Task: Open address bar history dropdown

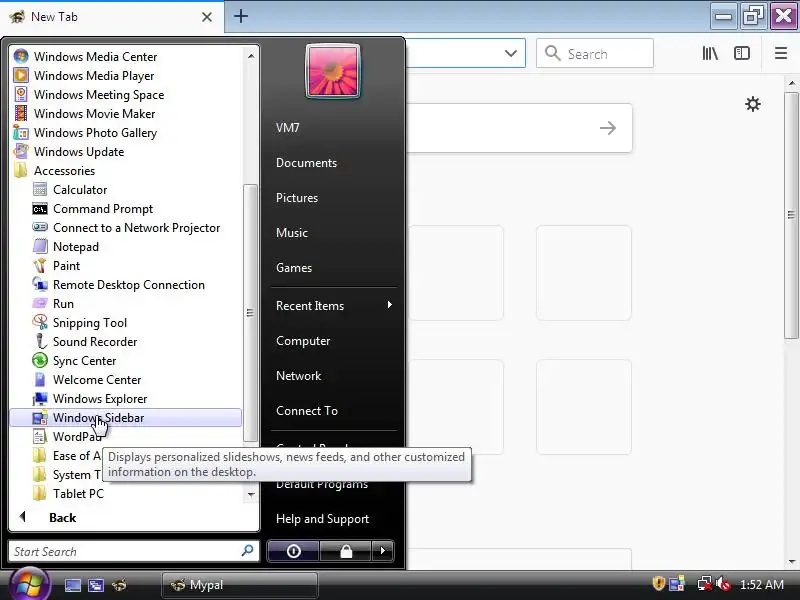Action: pos(511,53)
